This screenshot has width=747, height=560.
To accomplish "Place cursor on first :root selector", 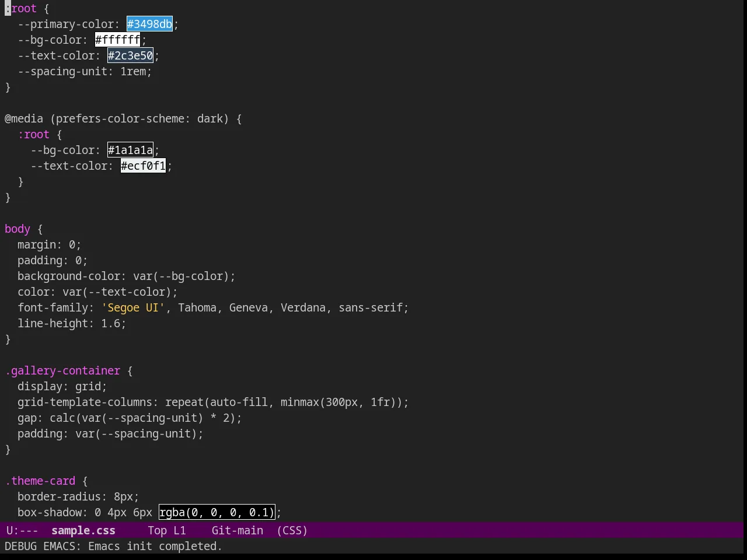I will 20,8.
